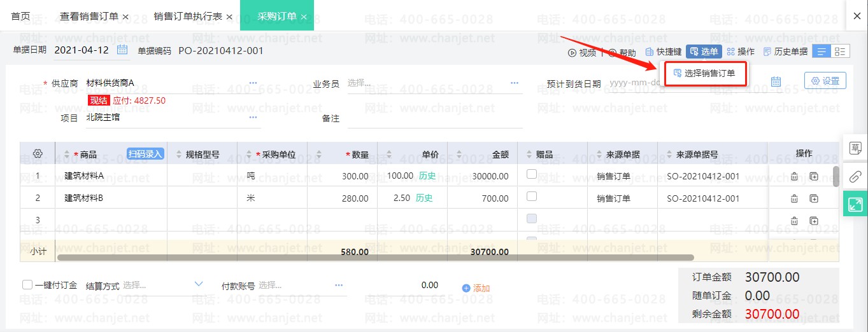Copy row 1 with duplicate icon
The width and height of the screenshot is (868, 332).
pos(814,177)
